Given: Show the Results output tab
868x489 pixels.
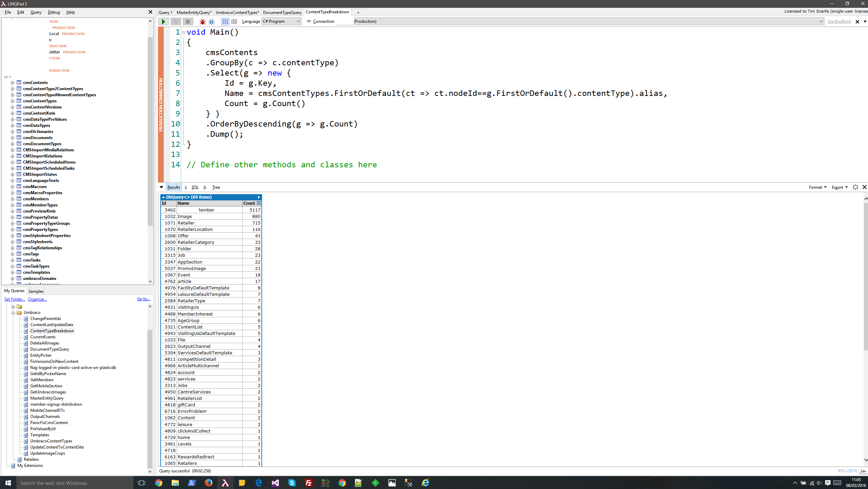Looking at the screenshot, I should (174, 187).
